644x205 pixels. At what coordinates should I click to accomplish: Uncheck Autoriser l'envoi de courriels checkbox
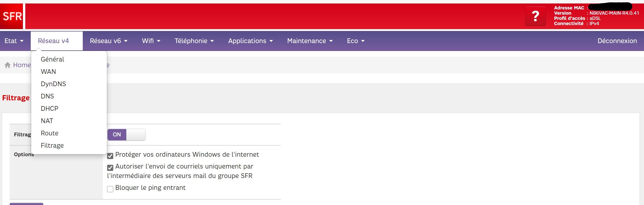point(110,168)
